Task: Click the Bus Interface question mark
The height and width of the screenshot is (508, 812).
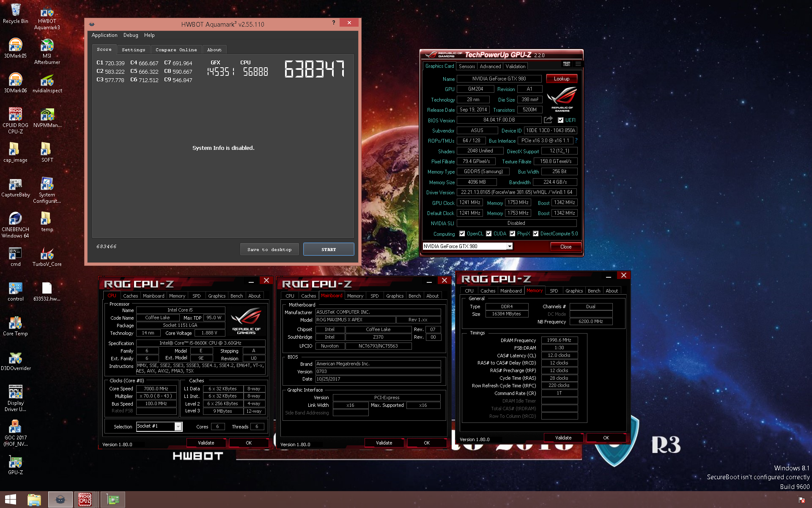Action: [x=576, y=141]
